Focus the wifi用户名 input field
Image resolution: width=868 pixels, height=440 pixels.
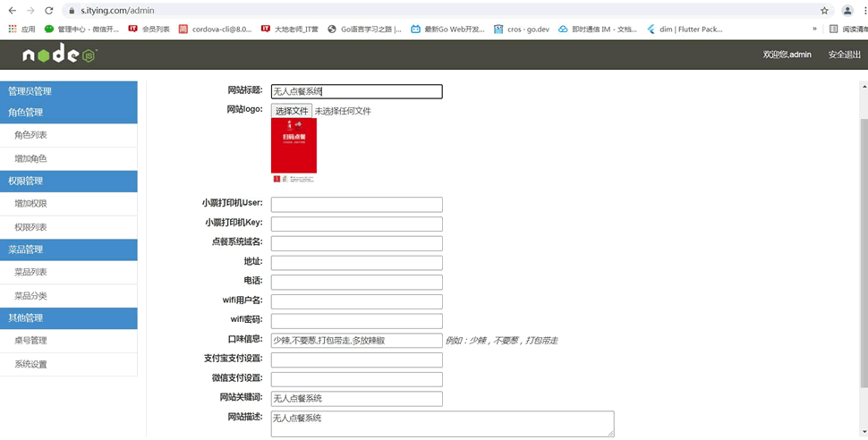coord(356,301)
